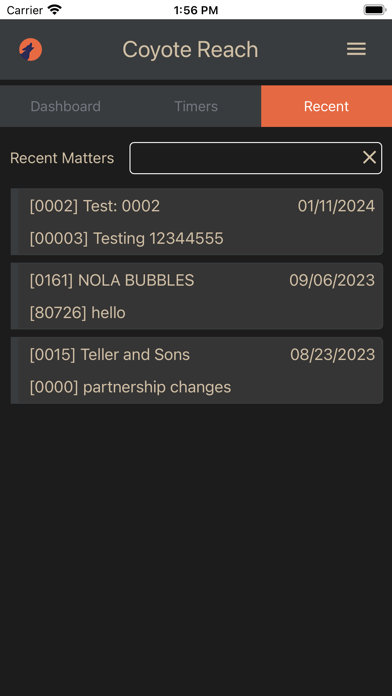This screenshot has width=392, height=696.
Task: Open the [0015] Teller and Sons matter
Action: coord(110,355)
